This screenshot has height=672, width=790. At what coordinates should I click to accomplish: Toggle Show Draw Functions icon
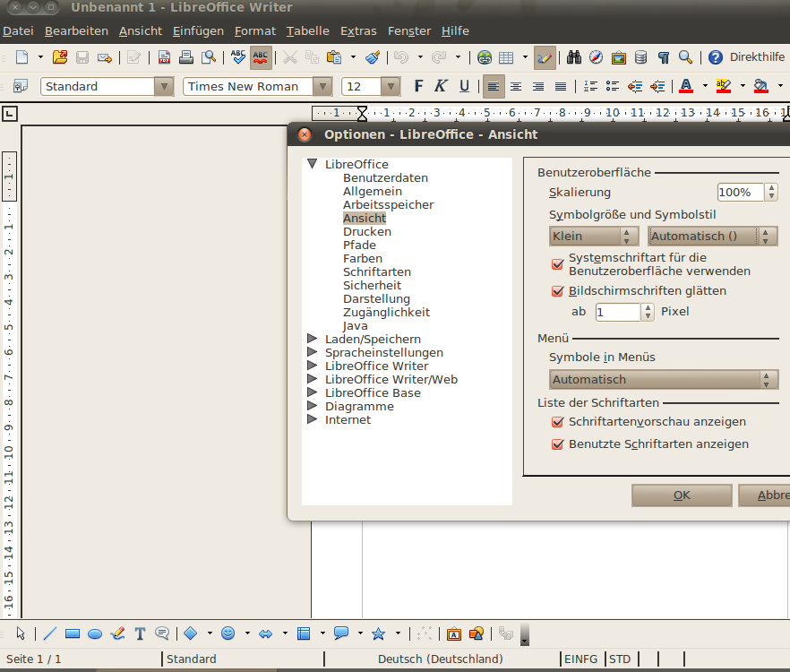545,57
